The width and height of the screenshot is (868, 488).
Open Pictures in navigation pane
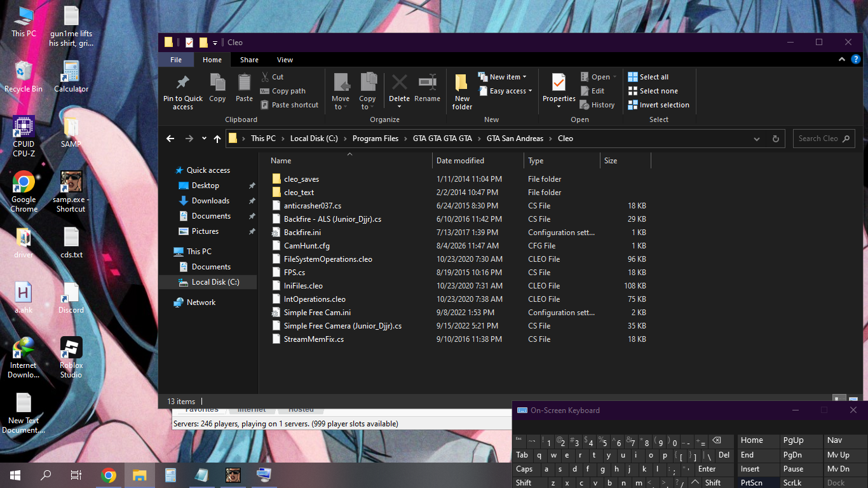[x=205, y=231]
